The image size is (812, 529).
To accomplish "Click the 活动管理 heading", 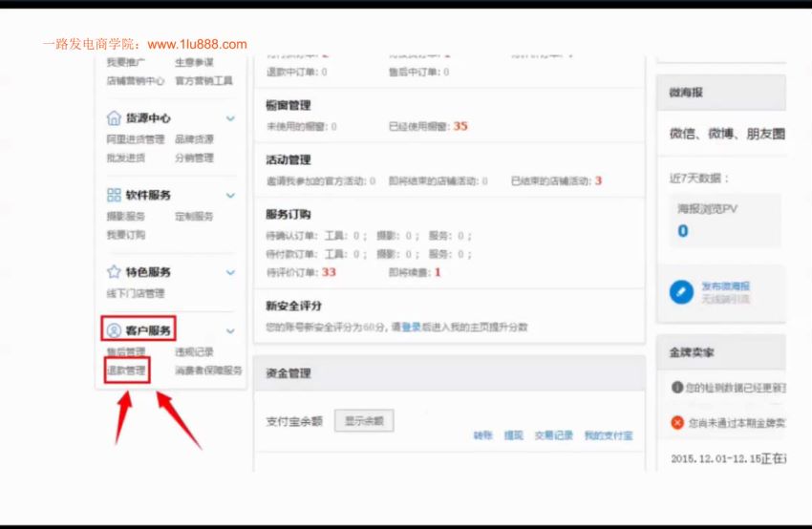I will (x=288, y=160).
